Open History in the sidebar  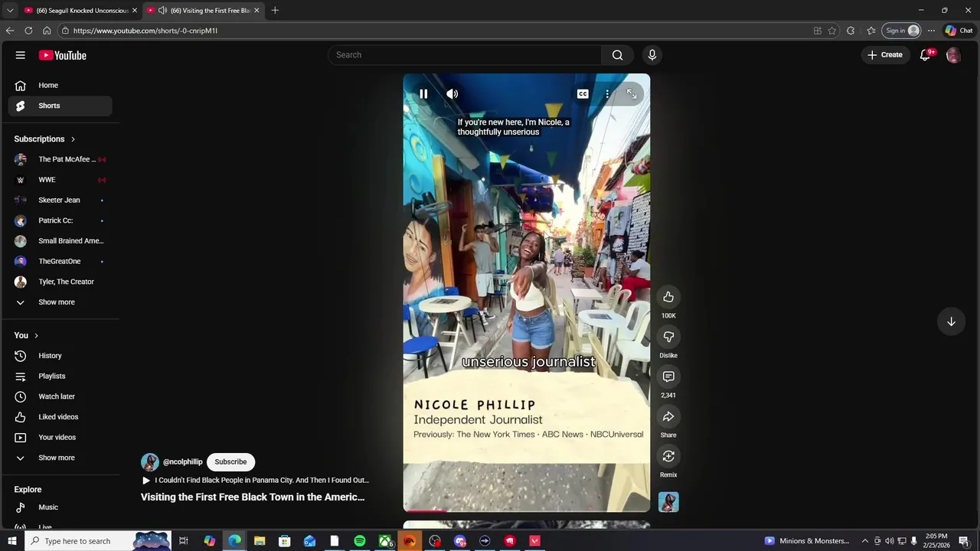click(x=60, y=356)
